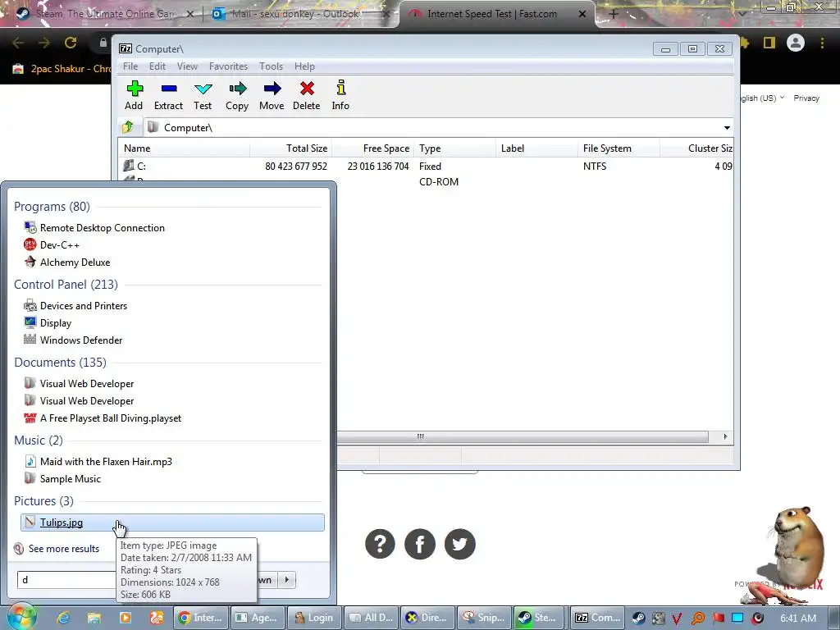
Task: Expand the Pictures (3) results header
Action: [x=44, y=501]
